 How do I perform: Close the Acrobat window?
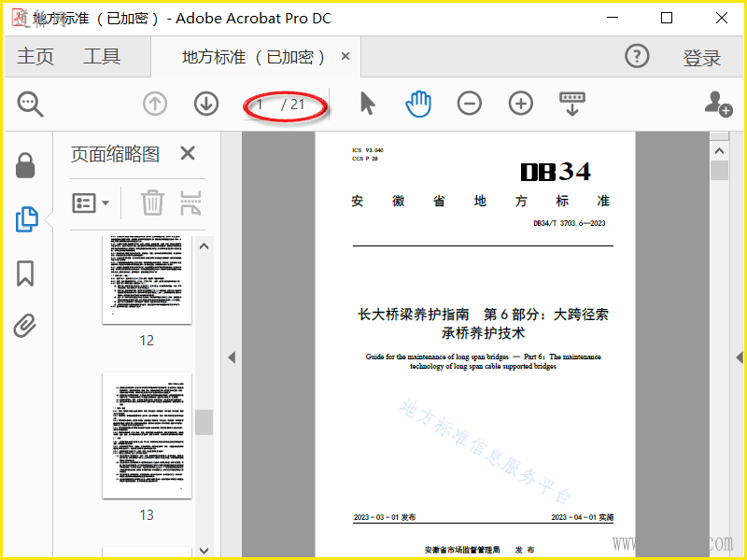[722, 18]
